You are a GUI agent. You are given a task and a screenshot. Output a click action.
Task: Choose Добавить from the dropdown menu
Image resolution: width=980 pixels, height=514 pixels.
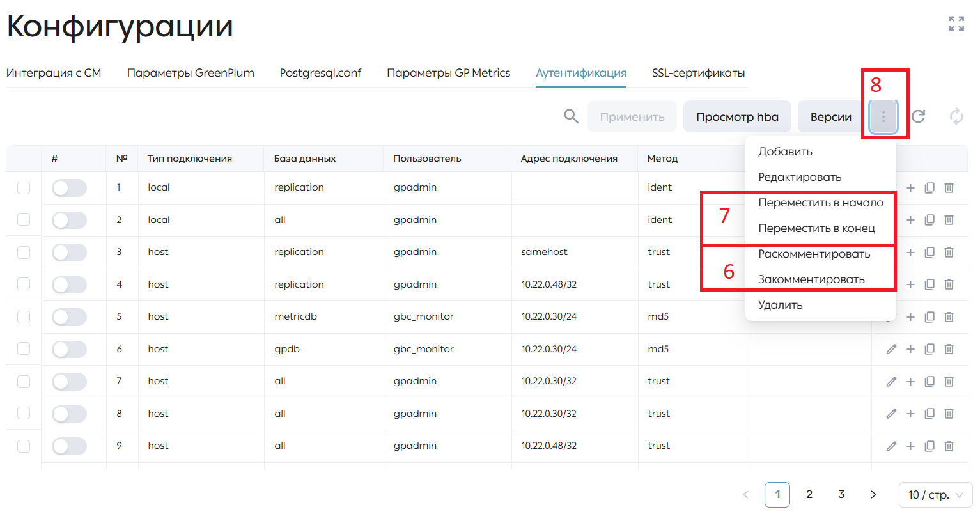point(821,152)
